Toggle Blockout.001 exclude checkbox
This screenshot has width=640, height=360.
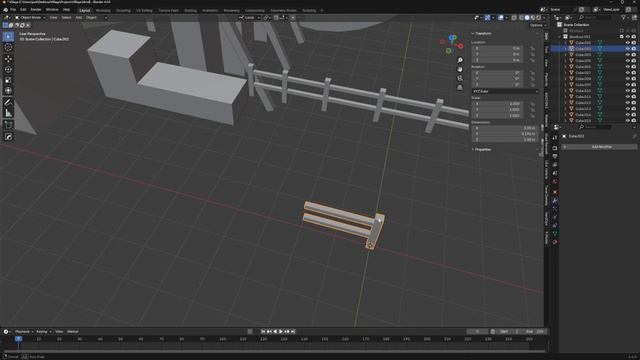pyautogui.click(x=622, y=37)
